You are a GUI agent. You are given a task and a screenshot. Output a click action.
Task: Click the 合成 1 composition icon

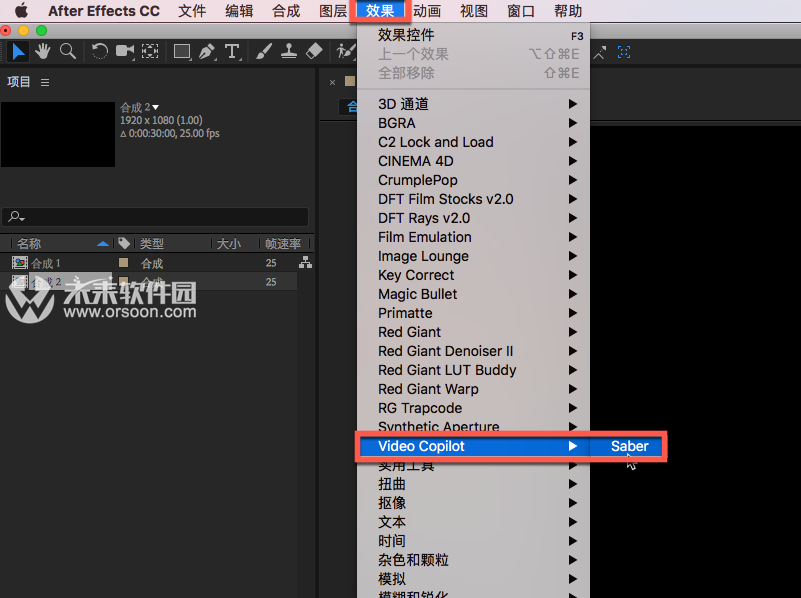tap(20, 262)
